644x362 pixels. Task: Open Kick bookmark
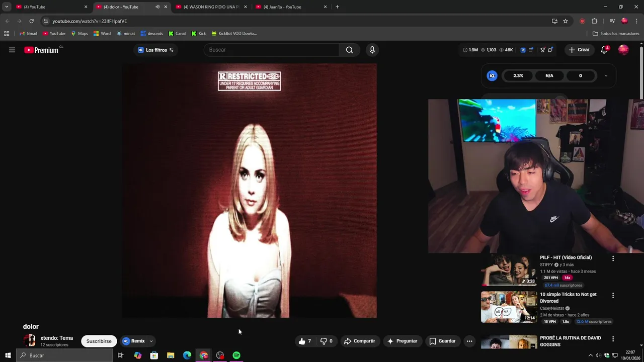[x=199, y=34]
